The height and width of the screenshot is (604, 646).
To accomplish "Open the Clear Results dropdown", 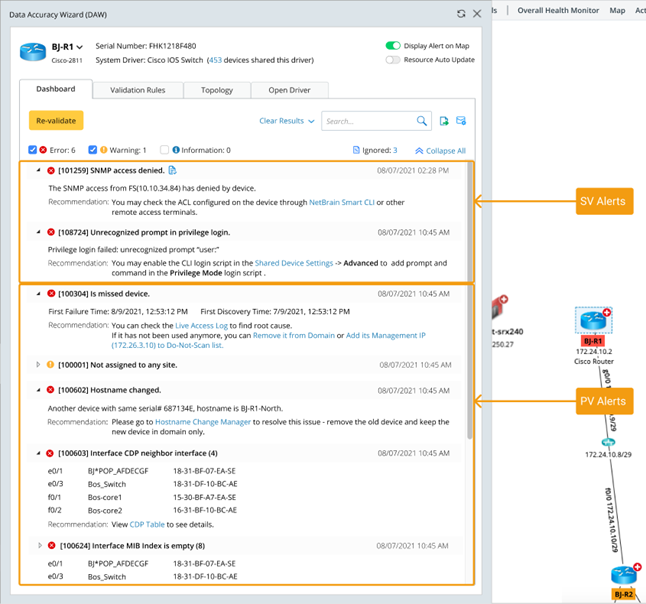I will [x=286, y=121].
